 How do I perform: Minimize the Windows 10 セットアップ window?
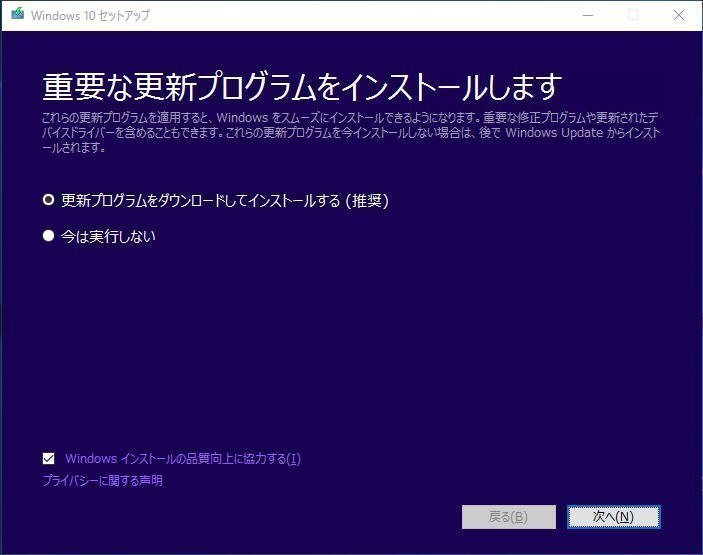(588, 15)
